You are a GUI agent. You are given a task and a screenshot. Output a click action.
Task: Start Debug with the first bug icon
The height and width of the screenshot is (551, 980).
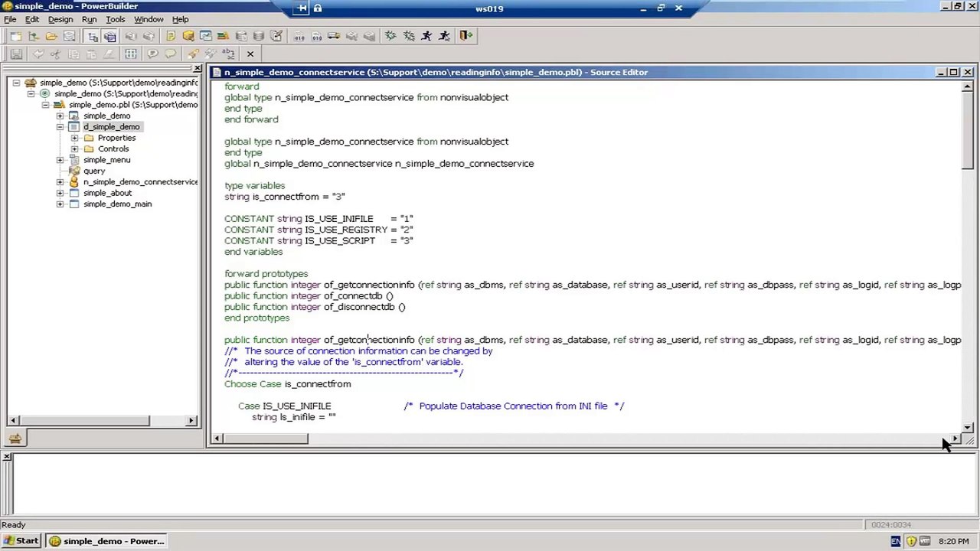[x=390, y=36]
